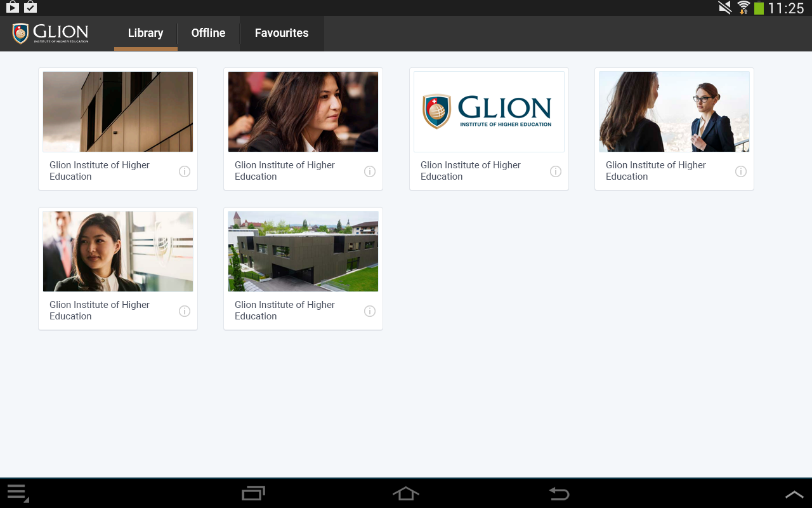Open the campus aerial view thumbnail

pyautogui.click(x=303, y=251)
